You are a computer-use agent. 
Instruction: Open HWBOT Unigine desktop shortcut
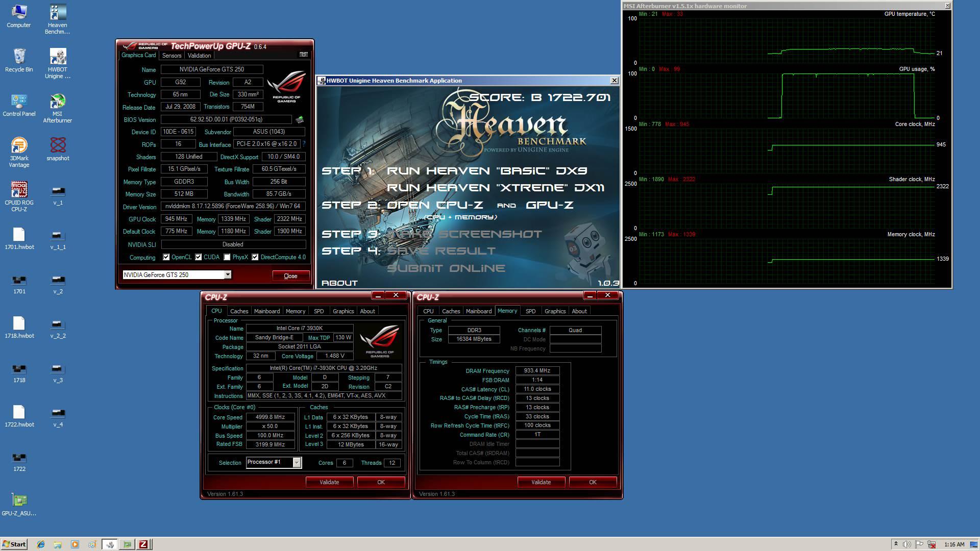click(x=58, y=64)
